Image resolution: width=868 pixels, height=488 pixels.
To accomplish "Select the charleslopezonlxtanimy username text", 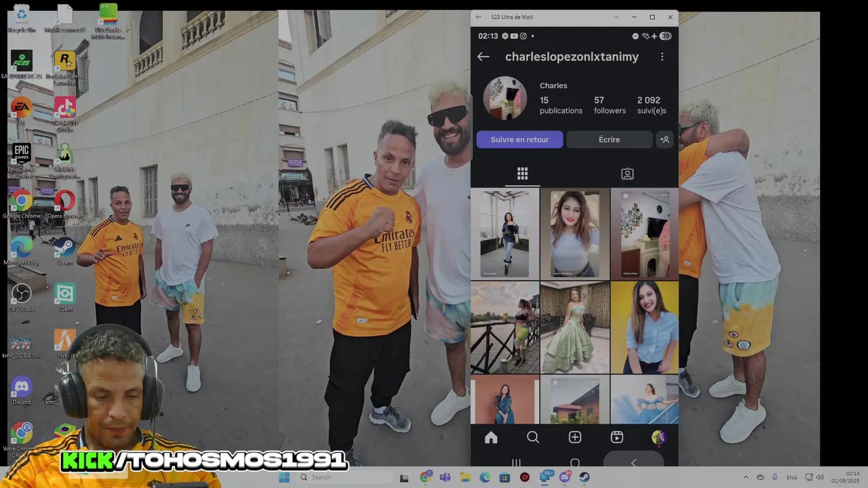I will (x=572, y=57).
